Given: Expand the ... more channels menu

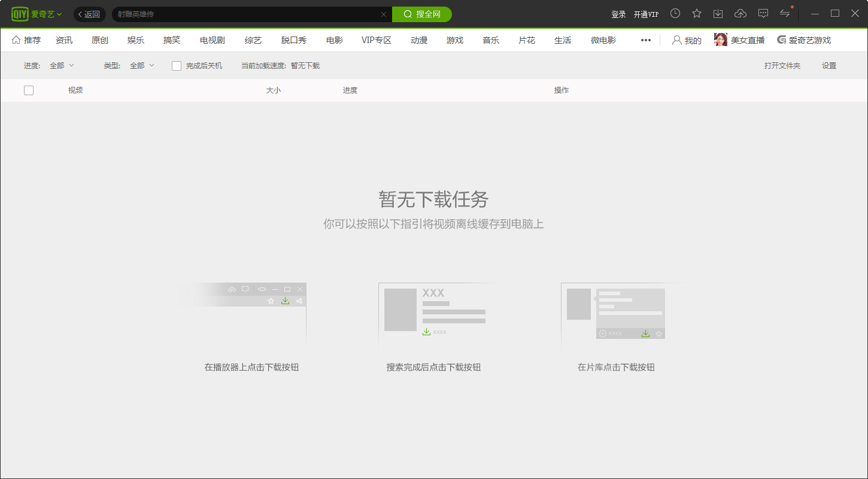Looking at the screenshot, I should pyautogui.click(x=646, y=40).
